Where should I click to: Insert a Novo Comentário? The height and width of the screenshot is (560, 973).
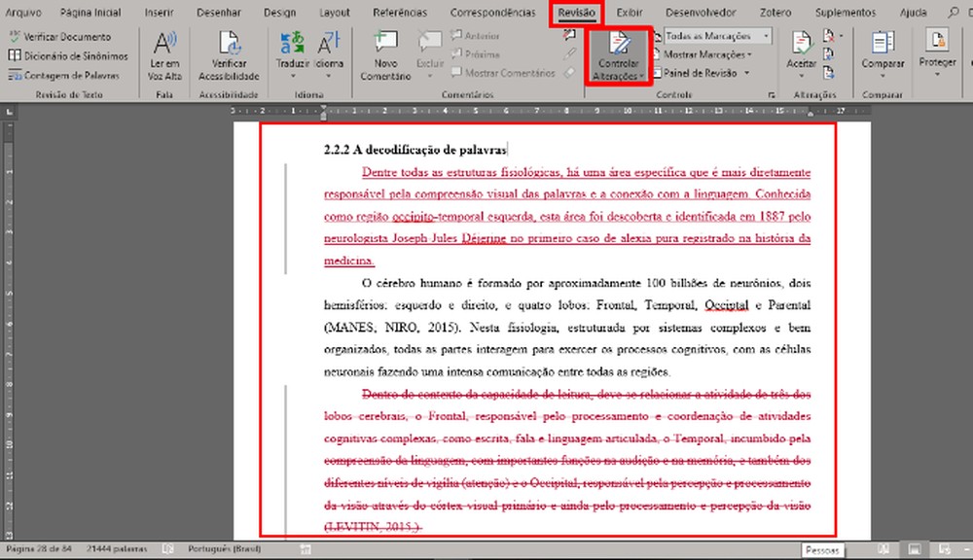385,55
